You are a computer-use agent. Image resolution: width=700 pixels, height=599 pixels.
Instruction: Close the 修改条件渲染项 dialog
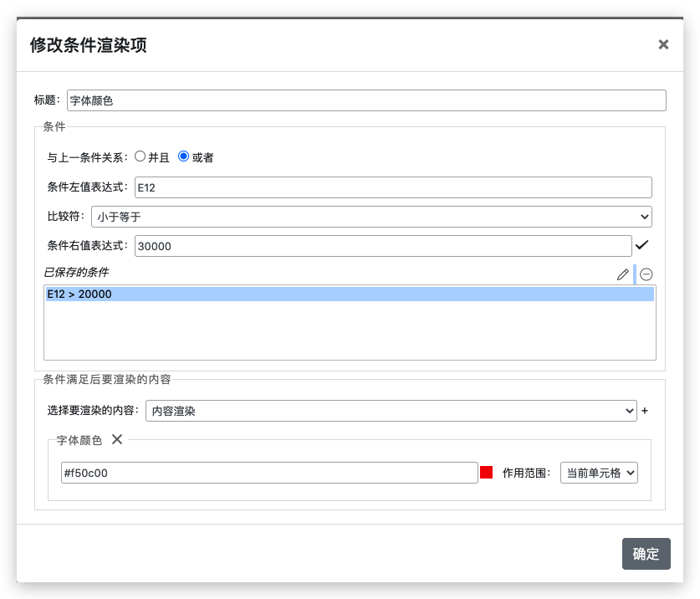(x=663, y=44)
